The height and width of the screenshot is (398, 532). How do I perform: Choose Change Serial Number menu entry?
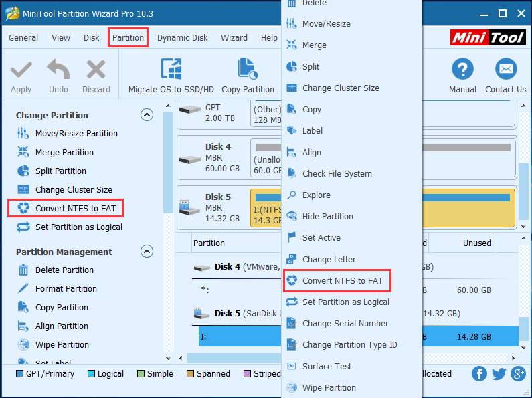click(352, 324)
